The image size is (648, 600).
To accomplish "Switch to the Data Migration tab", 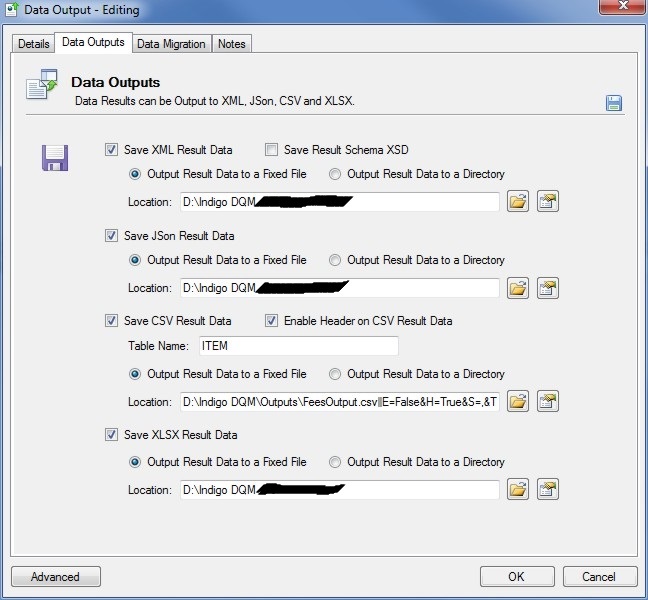I will coord(171,44).
